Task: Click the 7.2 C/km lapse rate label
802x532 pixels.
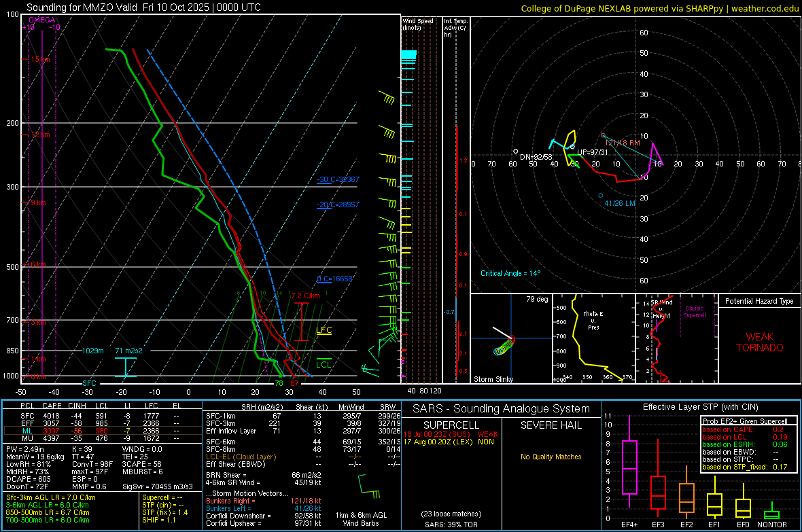Action: coord(305,296)
